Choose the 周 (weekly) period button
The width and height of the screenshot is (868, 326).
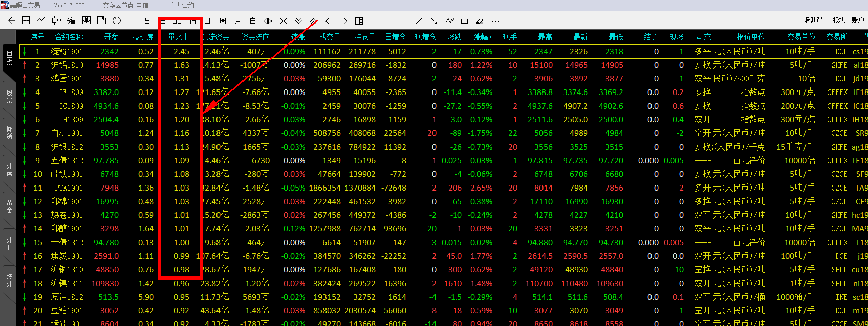pos(223,21)
